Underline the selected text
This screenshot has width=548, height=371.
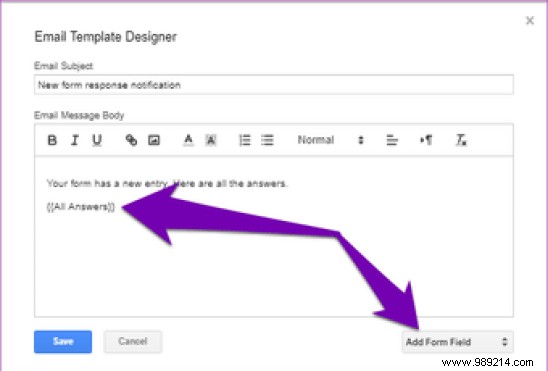[x=97, y=140]
